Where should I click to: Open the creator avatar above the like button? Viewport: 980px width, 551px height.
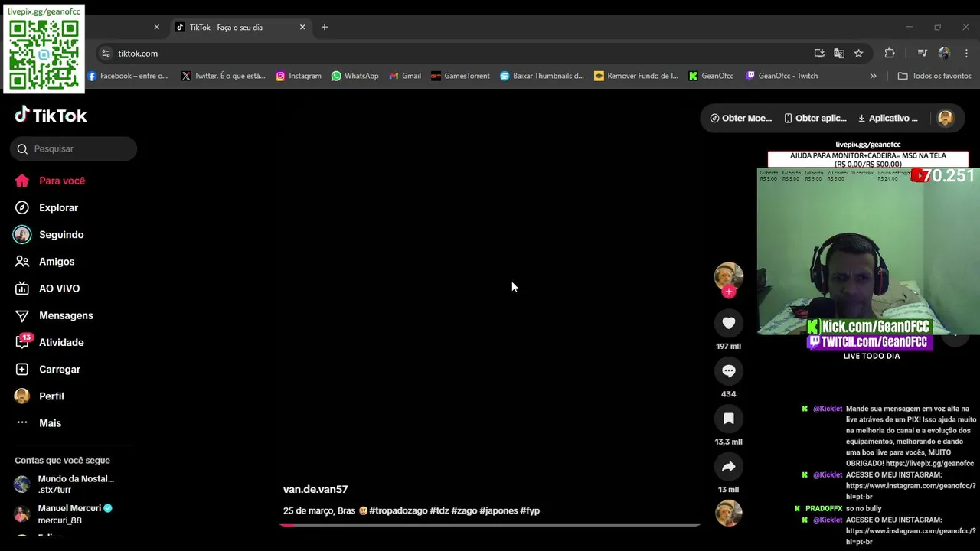click(728, 276)
